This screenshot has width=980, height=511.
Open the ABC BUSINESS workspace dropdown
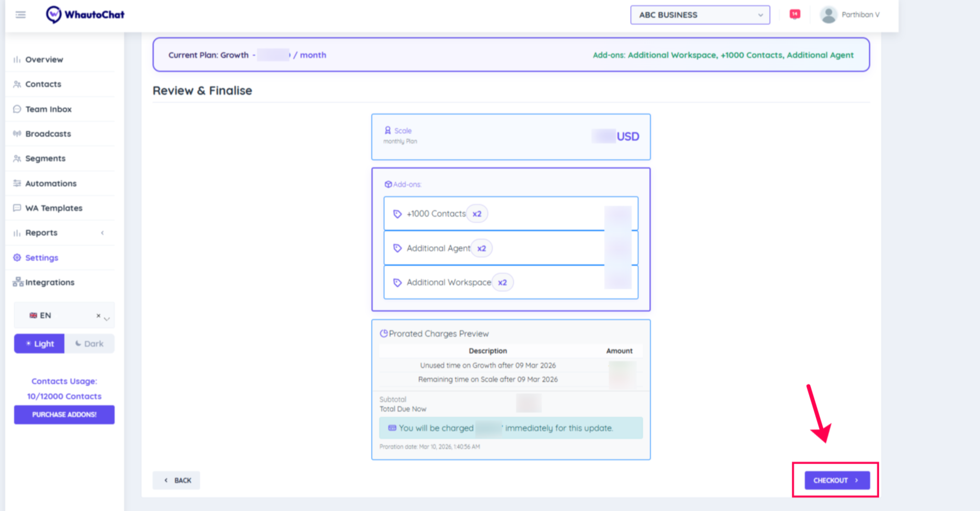[x=700, y=15]
